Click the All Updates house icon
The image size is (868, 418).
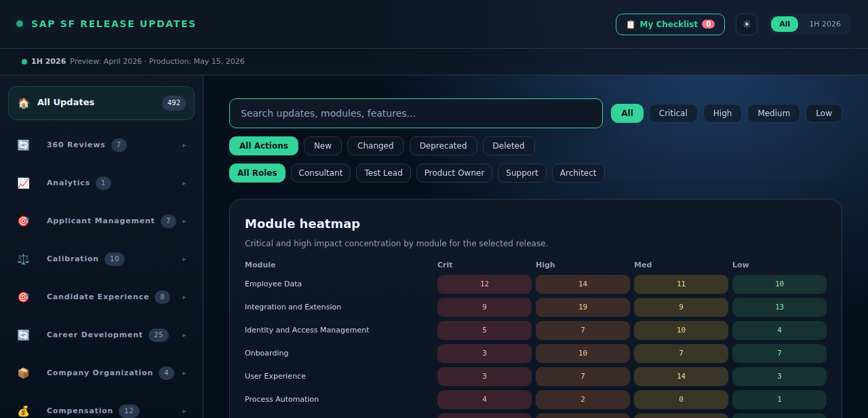(x=24, y=103)
